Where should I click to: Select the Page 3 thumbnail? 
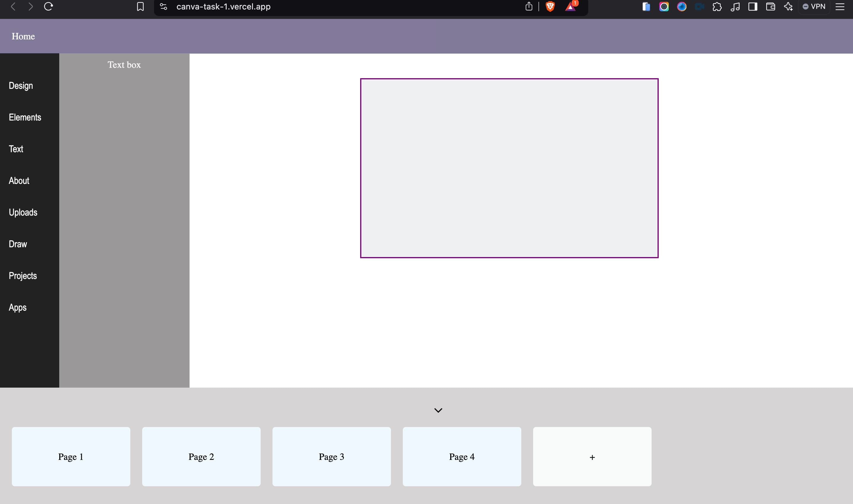(331, 456)
